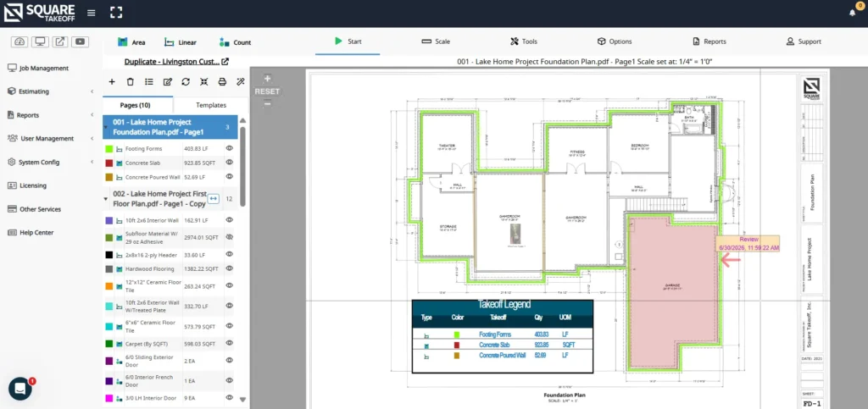Open the Licensing page
Viewport: 868px width, 409px height.
[28, 185]
